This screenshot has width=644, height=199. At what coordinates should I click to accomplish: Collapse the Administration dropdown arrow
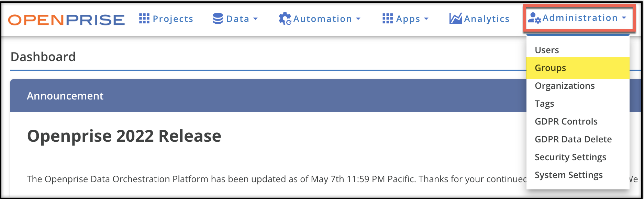click(x=624, y=18)
